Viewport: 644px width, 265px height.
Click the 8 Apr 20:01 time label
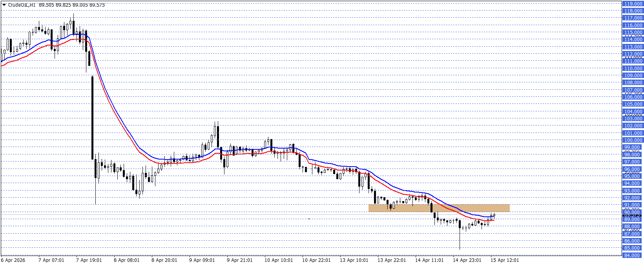coord(164,260)
